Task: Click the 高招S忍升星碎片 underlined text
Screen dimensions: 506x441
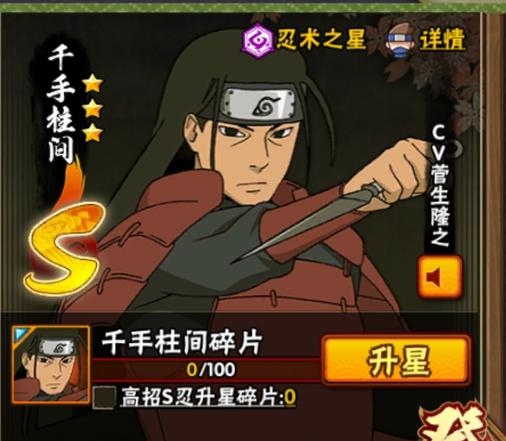Action: (x=209, y=397)
